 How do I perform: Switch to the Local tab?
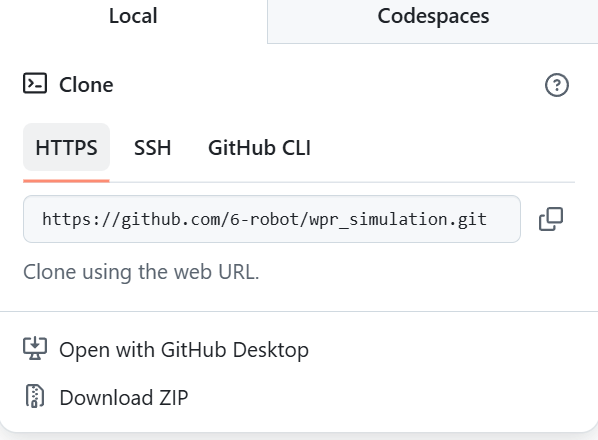coord(133,16)
